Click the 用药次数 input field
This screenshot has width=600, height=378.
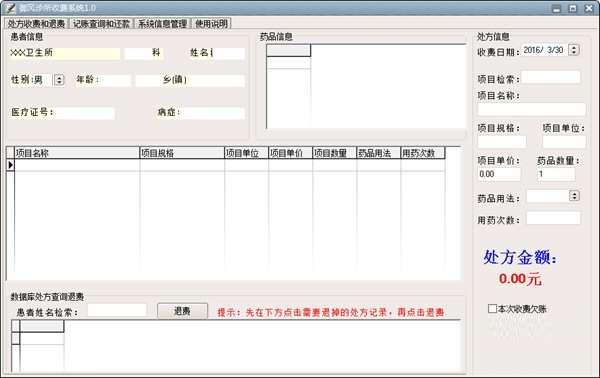point(553,219)
